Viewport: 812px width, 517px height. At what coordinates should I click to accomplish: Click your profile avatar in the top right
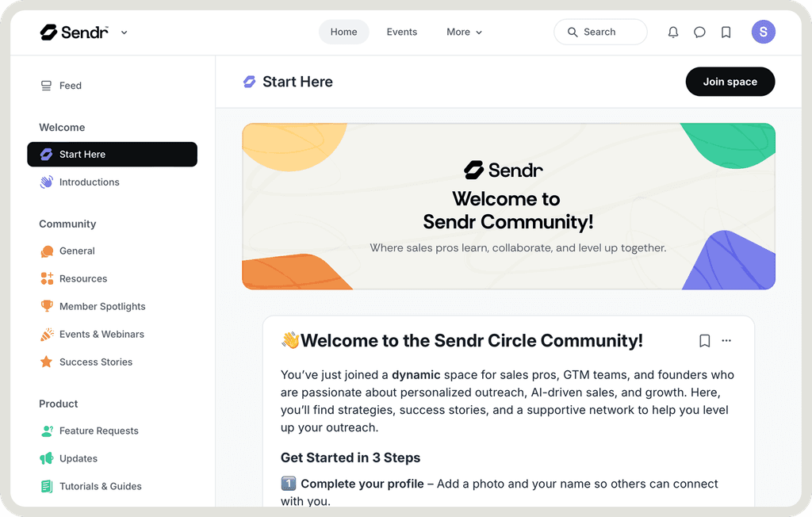tap(763, 32)
